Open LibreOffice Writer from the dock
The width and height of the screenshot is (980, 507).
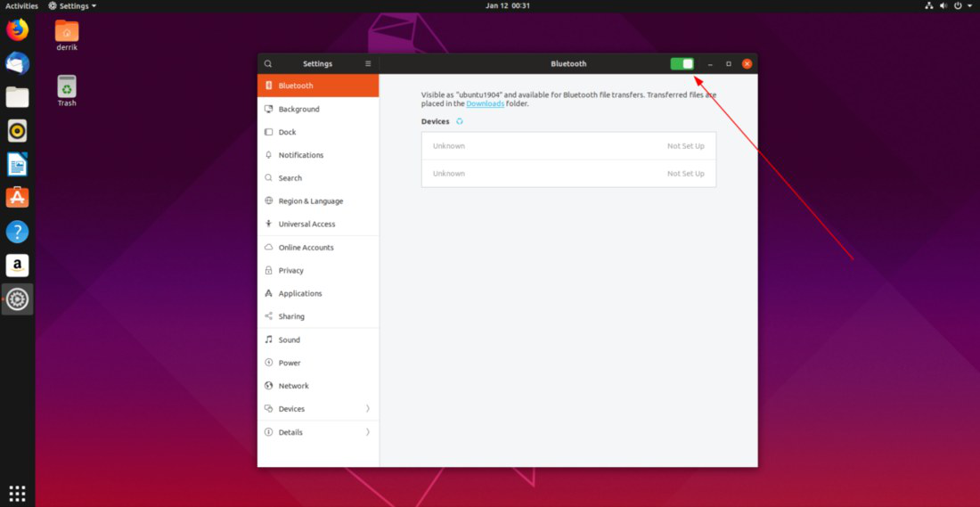(18, 165)
